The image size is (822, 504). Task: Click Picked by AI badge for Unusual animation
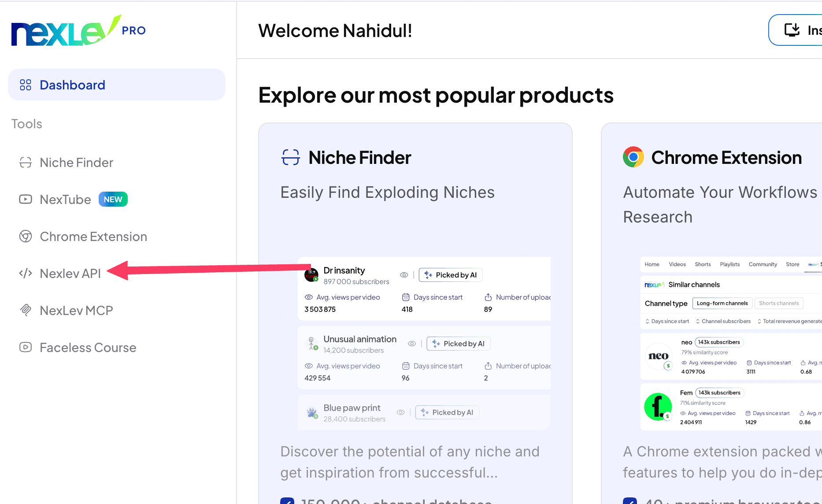pos(459,344)
